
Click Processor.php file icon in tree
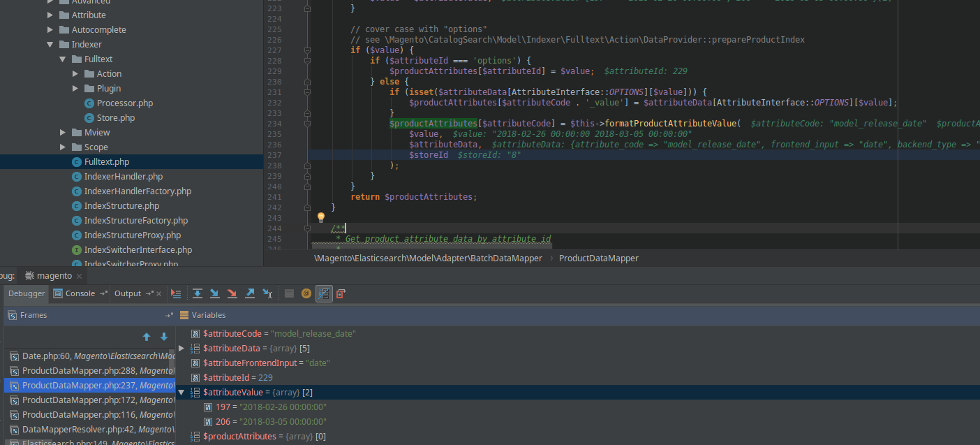coord(89,103)
